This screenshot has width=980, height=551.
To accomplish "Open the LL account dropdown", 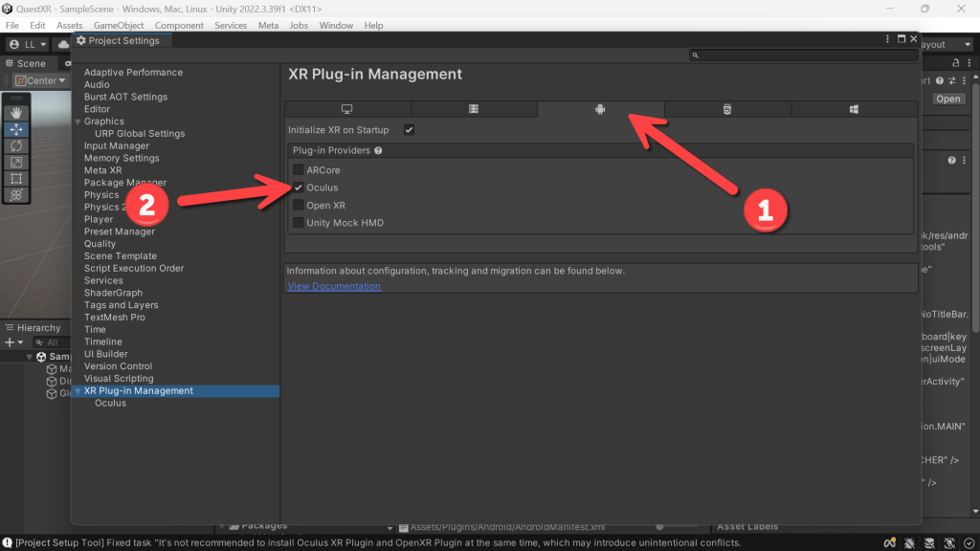I will pos(28,44).
